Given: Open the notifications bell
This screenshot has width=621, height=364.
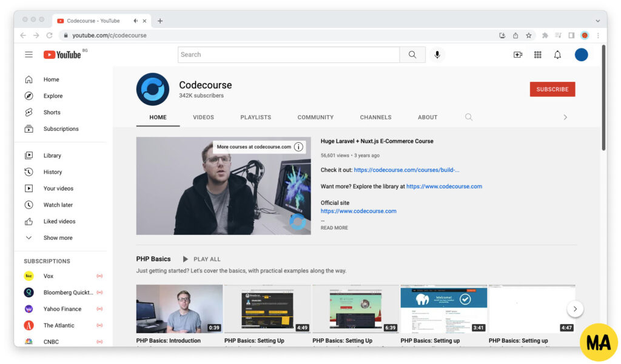Looking at the screenshot, I should pos(557,55).
